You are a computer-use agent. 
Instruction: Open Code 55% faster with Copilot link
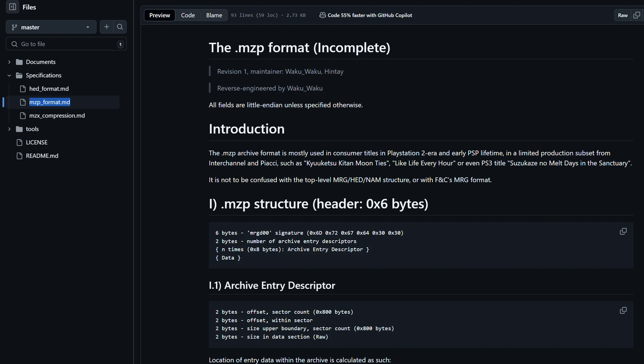(x=370, y=15)
